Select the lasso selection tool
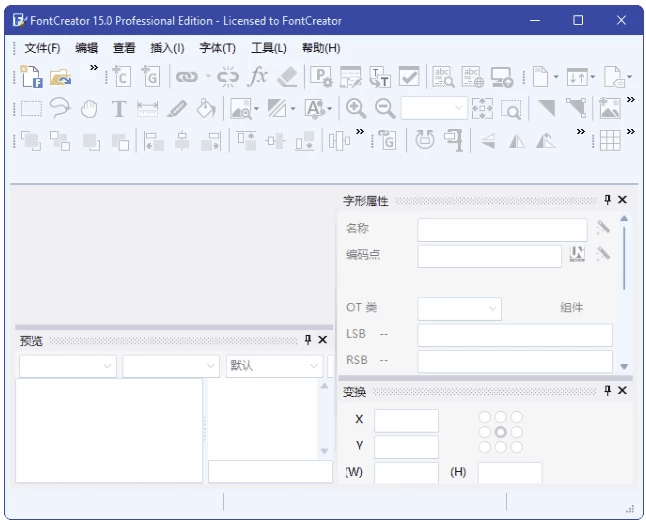Screen dimensions: 646x523 (x=60, y=109)
